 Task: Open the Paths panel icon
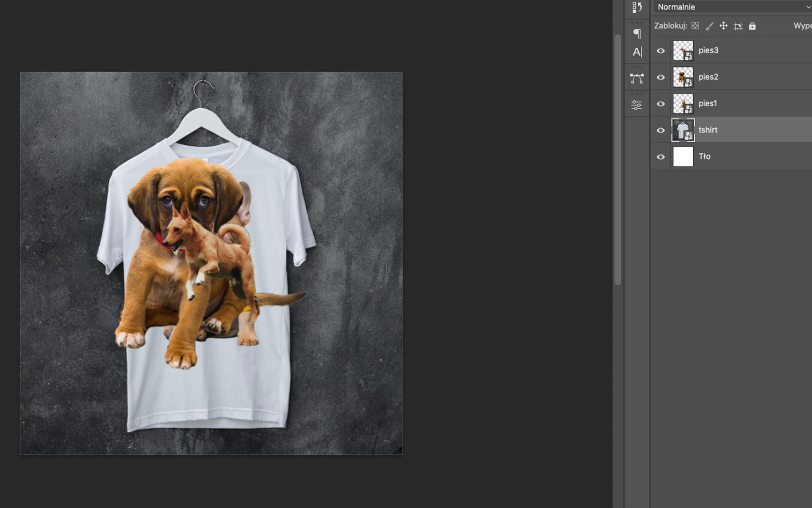pos(637,79)
